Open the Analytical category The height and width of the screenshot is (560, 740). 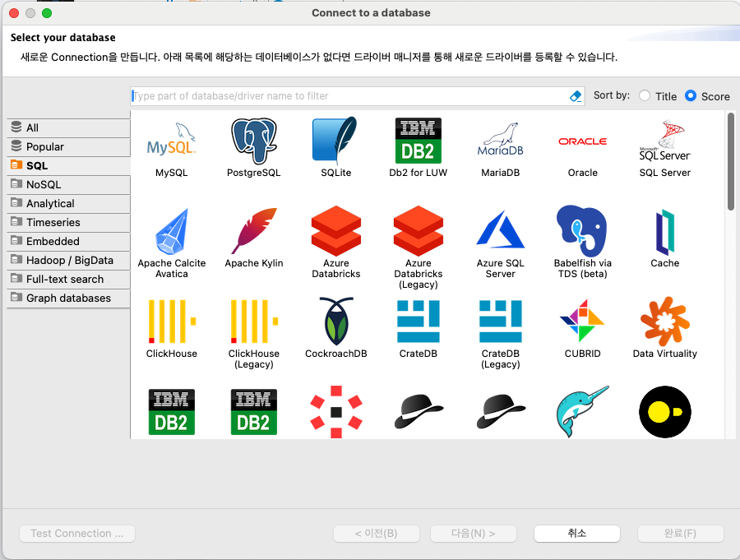click(x=68, y=203)
